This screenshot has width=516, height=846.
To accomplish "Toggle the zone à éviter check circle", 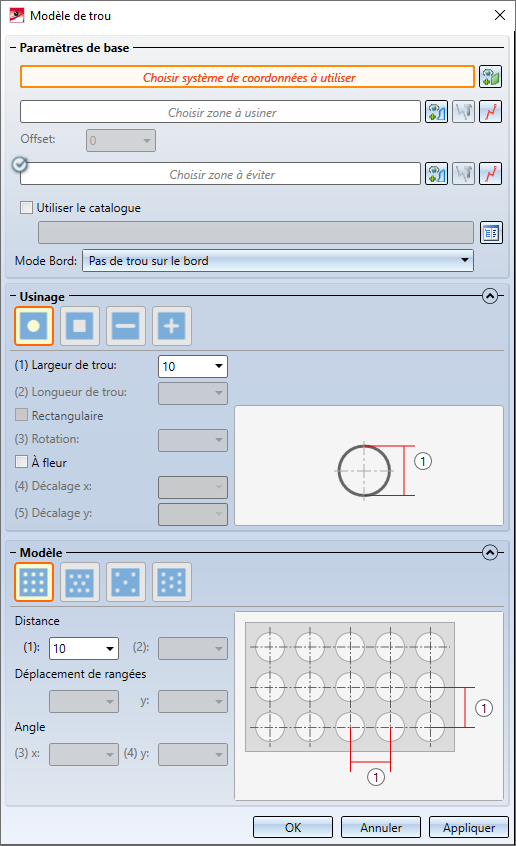I will (x=19, y=164).
